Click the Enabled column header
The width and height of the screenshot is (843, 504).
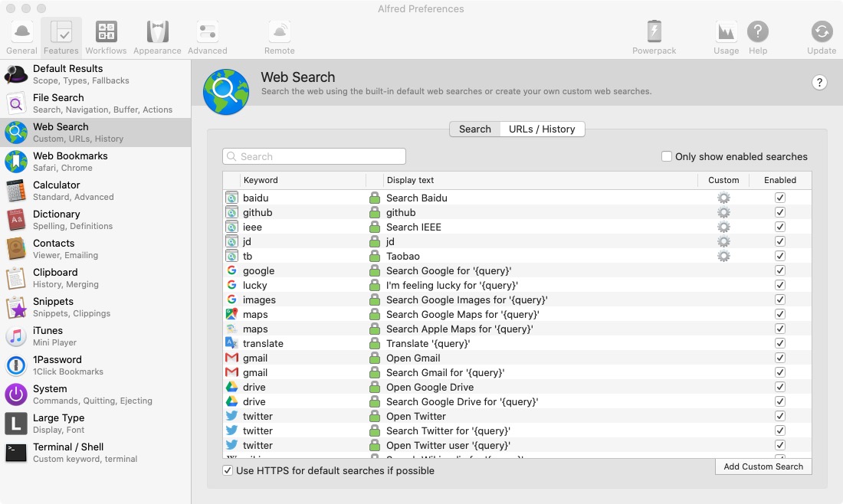(780, 180)
